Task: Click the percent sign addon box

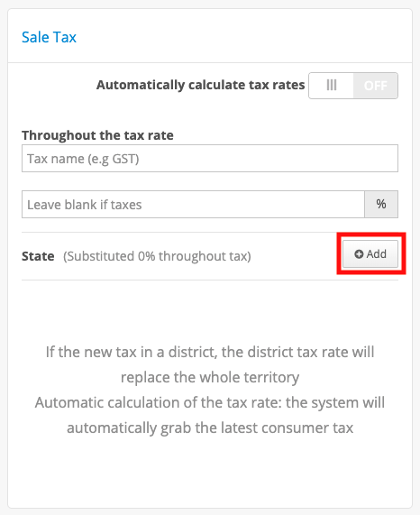Action: (381, 205)
